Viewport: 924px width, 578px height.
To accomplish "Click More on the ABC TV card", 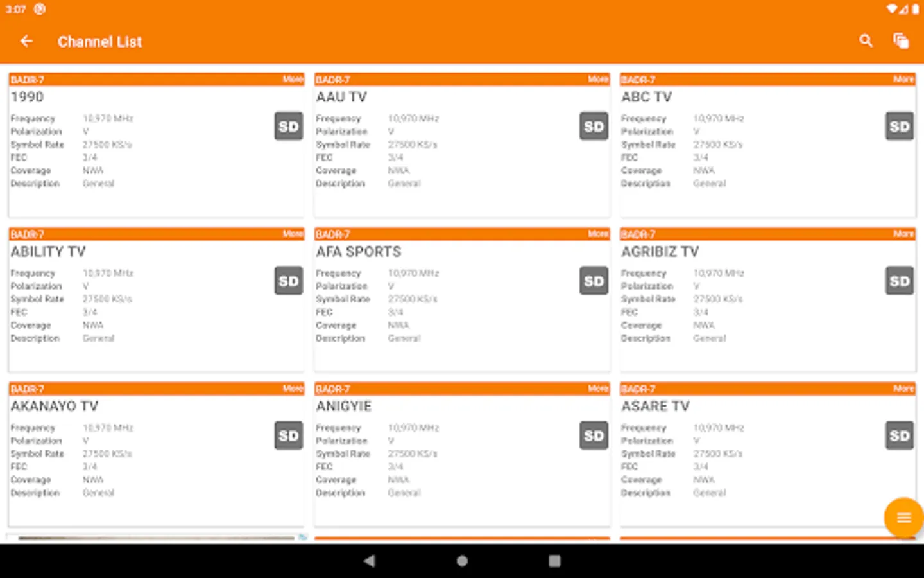I will coord(904,79).
